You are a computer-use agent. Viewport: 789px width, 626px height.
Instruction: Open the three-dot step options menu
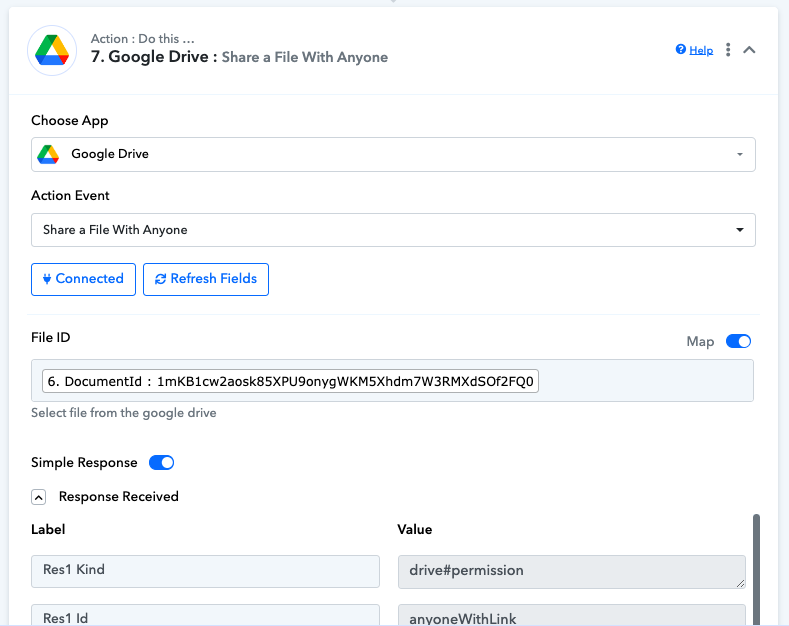pyautogui.click(x=728, y=50)
